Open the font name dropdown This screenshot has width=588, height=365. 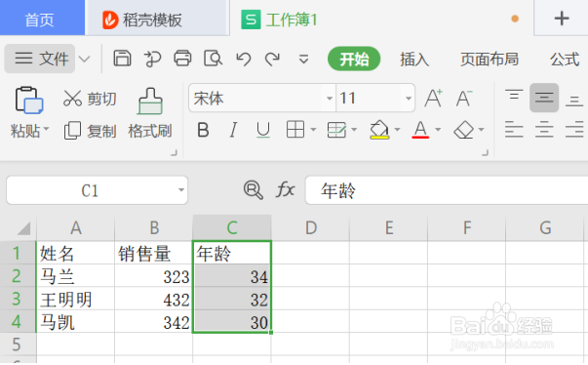click(x=330, y=99)
